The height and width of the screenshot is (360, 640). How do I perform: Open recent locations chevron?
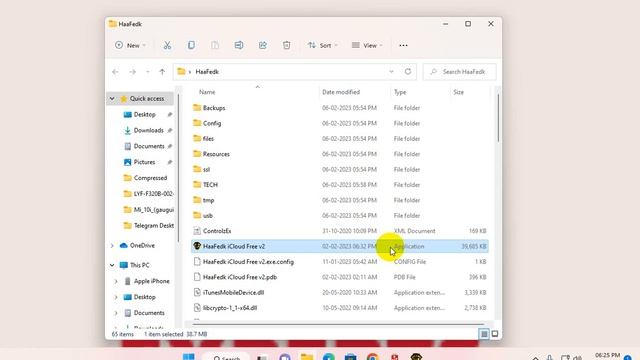[147, 72]
